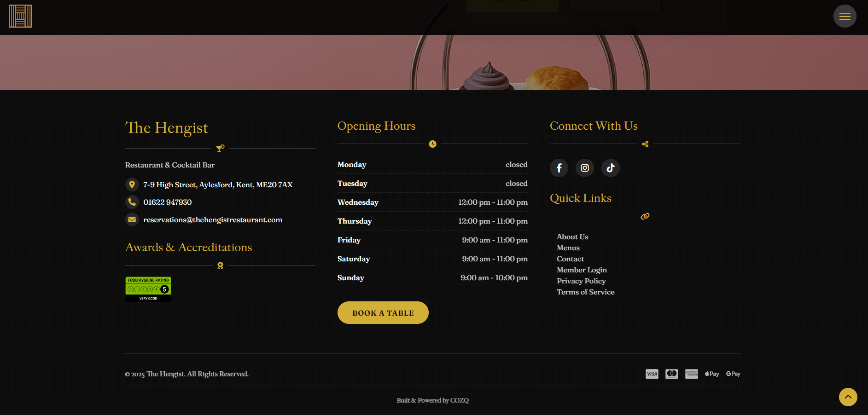
Task: Click The Hengist logo icon
Action: 20,16
